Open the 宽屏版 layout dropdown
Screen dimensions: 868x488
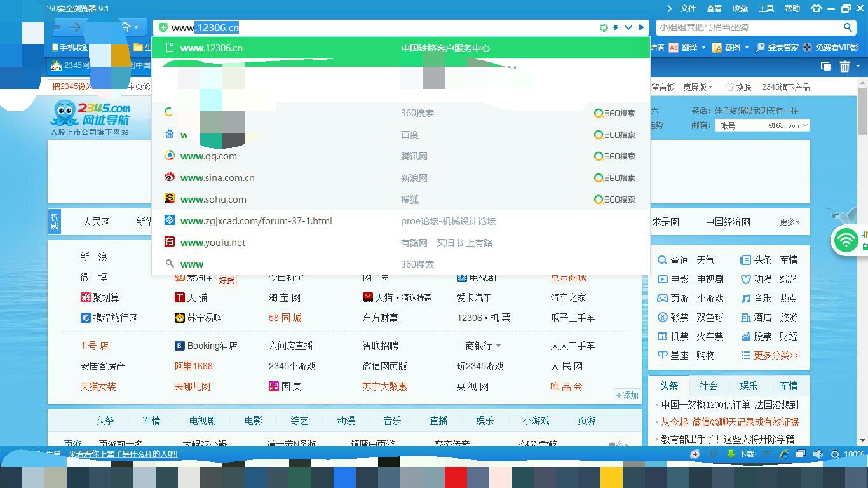[x=698, y=87]
